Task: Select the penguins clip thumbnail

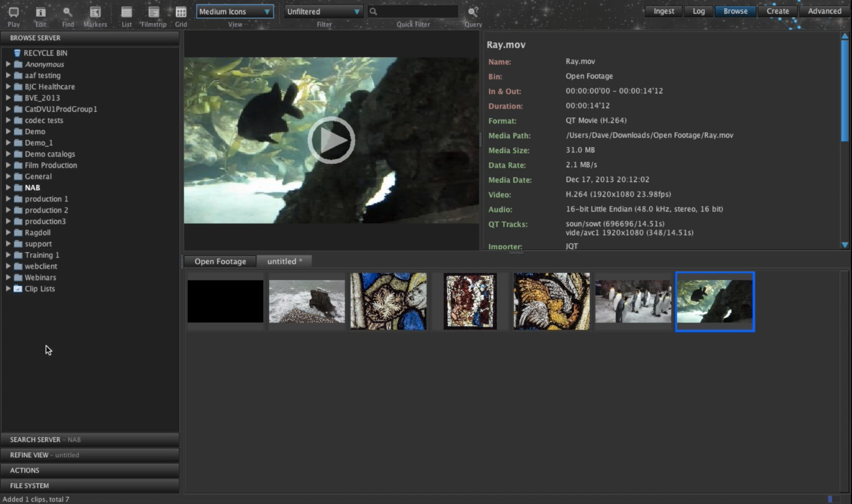Action: click(633, 301)
